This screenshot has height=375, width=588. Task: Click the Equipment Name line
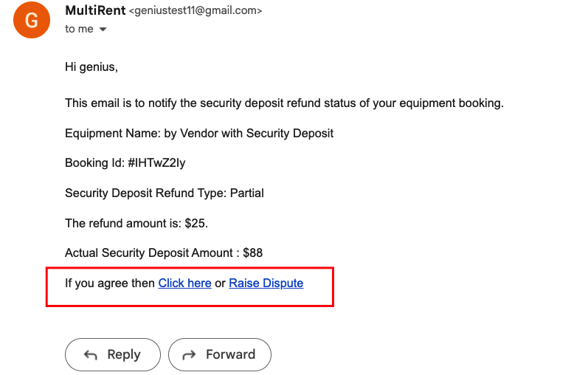199,133
